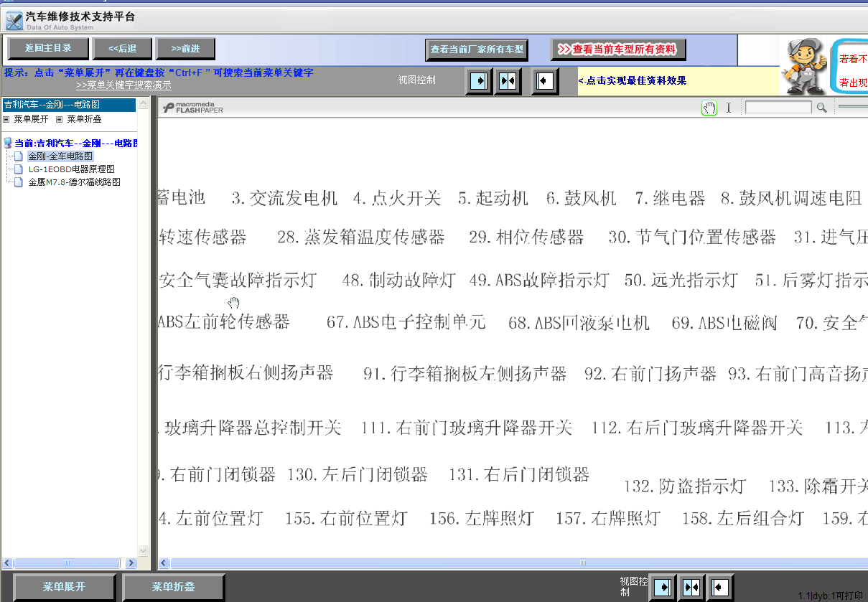This screenshot has height=602, width=868.
Task: Click 返回主目录 button
Action: tap(48, 48)
